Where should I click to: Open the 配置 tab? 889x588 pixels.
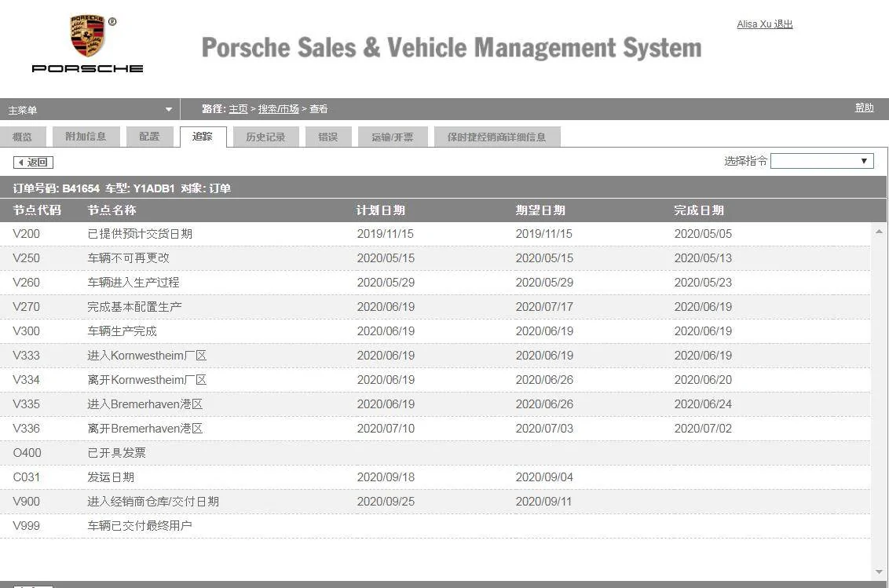[x=149, y=137]
